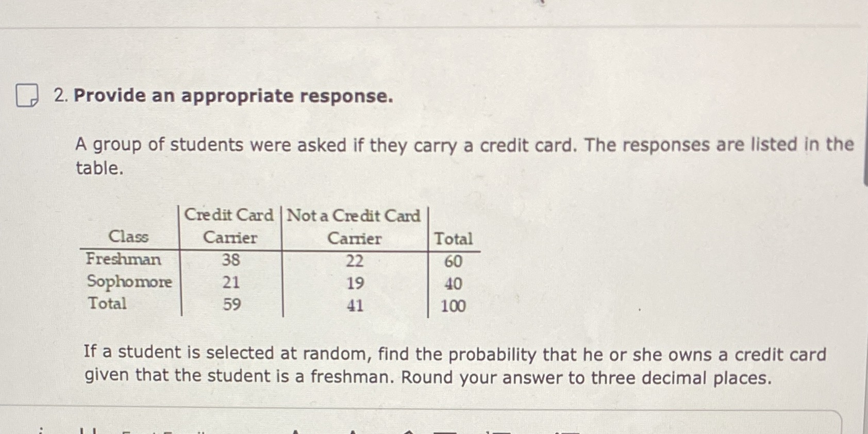Click the 'Total' row label in table
The image size is (868, 434).
tap(107, 303)
